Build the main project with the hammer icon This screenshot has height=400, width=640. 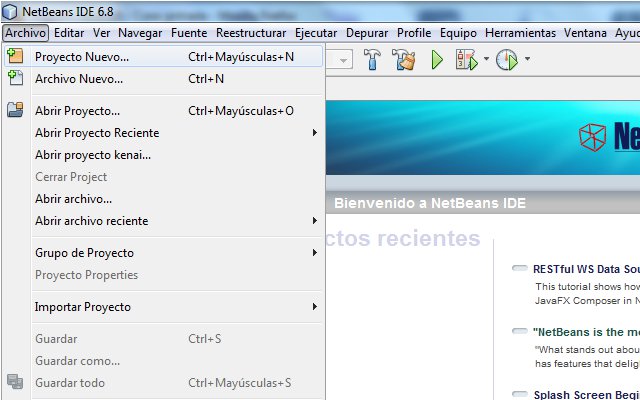(372, 60)
